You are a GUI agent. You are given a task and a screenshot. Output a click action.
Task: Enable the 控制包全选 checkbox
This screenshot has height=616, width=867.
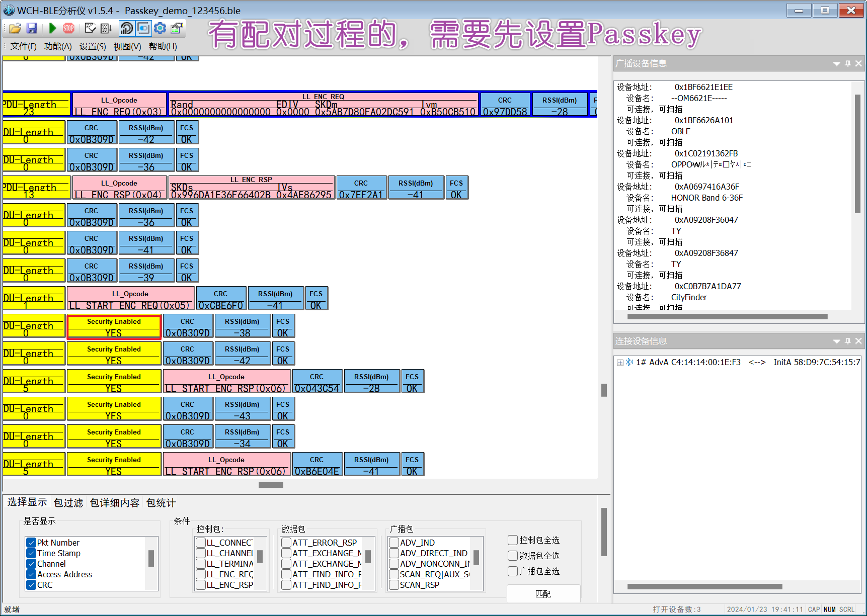point(513,540)
